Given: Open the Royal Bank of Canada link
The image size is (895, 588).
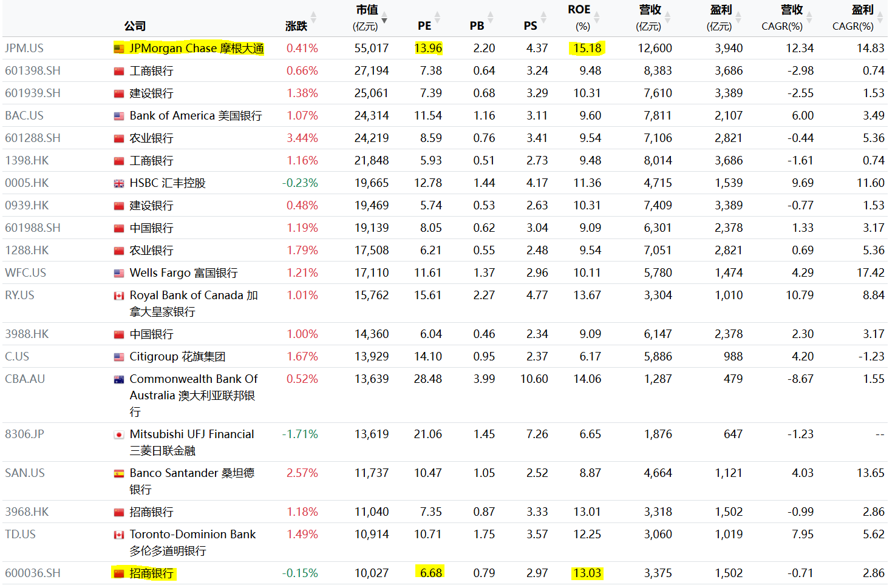Looking at the screenshot, I should coord(194,303).
